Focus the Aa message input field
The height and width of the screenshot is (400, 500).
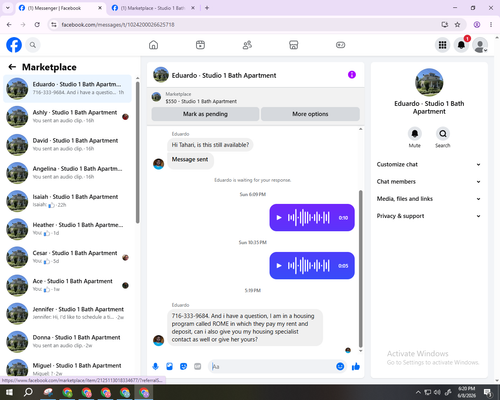273,367
